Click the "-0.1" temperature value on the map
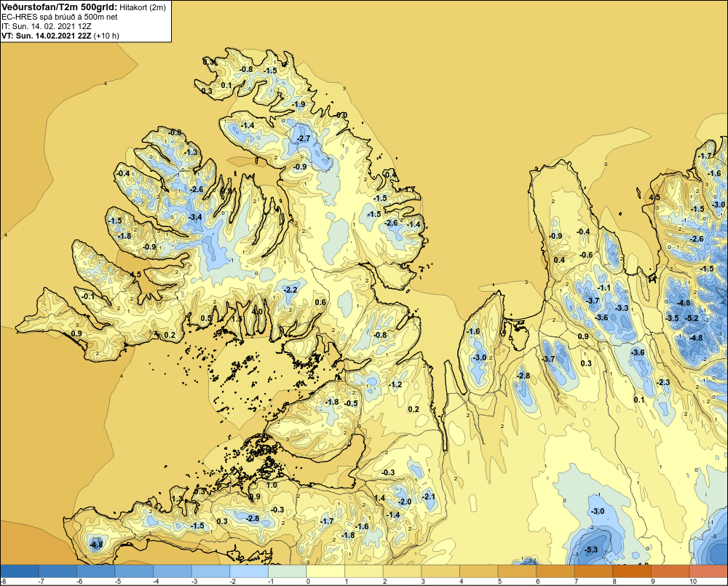728x586 pixels. (x=88, y=296)
